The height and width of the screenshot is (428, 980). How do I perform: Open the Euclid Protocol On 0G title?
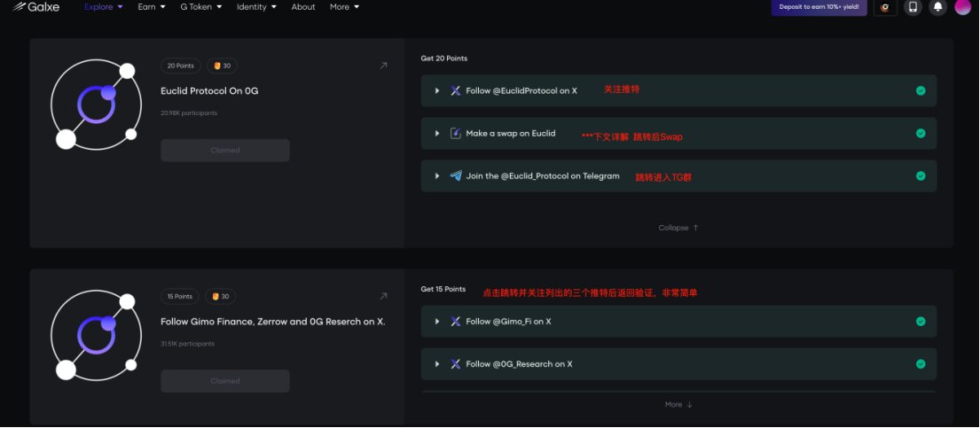click(209, 90)
